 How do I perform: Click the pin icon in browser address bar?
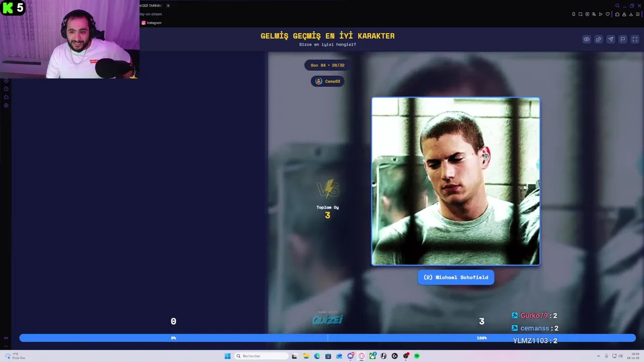click(x=574, y=14)
